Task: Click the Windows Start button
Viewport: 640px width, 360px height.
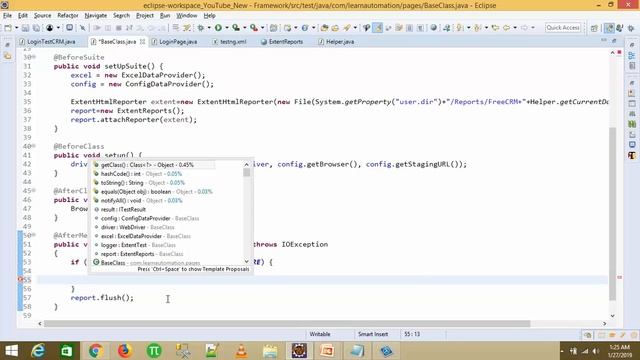Action: (x=11, y=351)
